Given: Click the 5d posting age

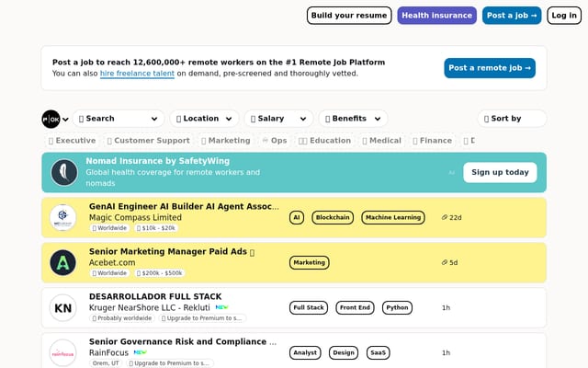Looking at the screenshot, I should tap(449, 262).
